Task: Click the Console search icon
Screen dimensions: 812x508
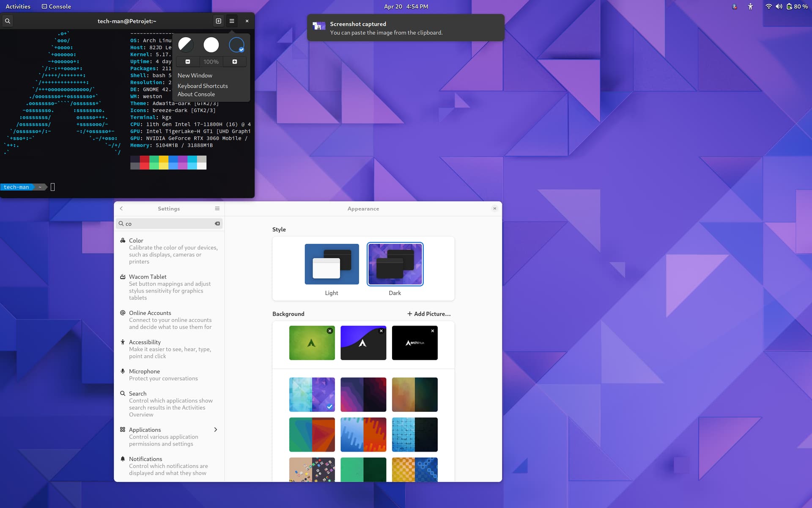Action: point(8,21)
